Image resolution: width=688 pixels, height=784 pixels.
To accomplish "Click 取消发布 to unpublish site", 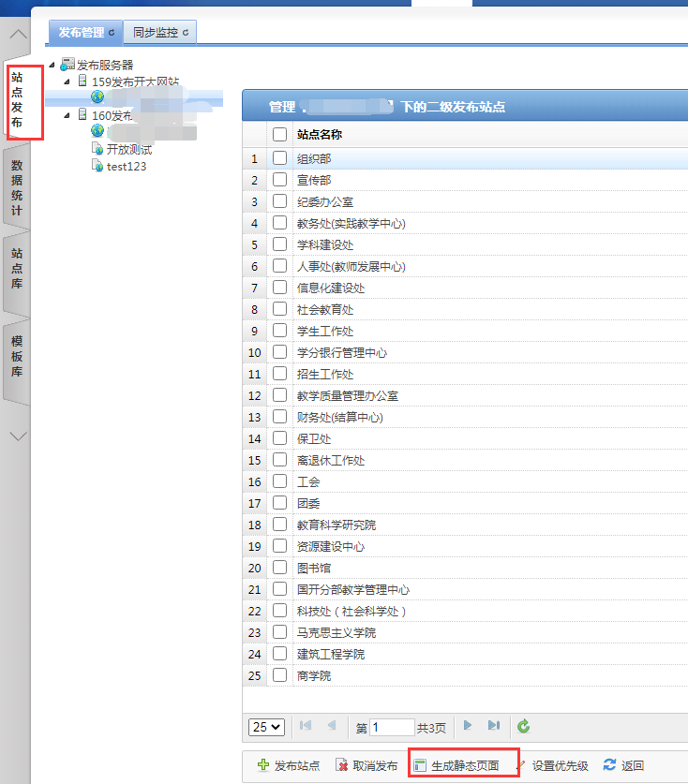I will click(x=366, y=765).
